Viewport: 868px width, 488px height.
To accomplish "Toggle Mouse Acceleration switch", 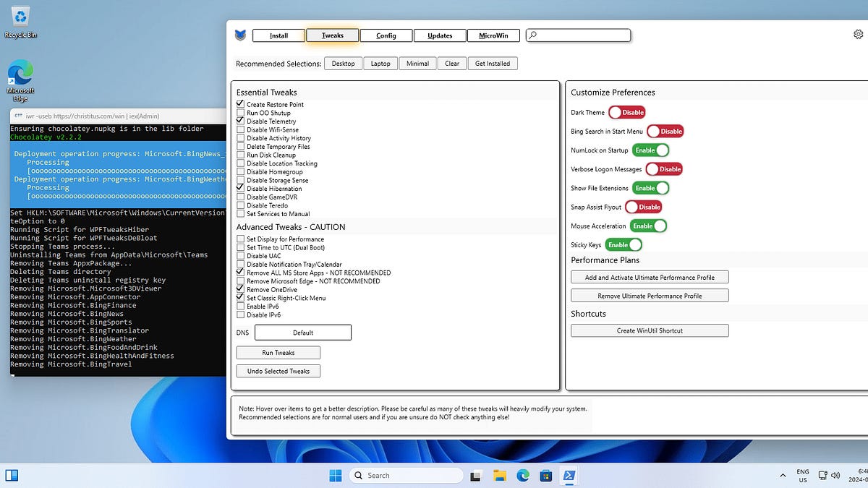I will click(648, 226).
